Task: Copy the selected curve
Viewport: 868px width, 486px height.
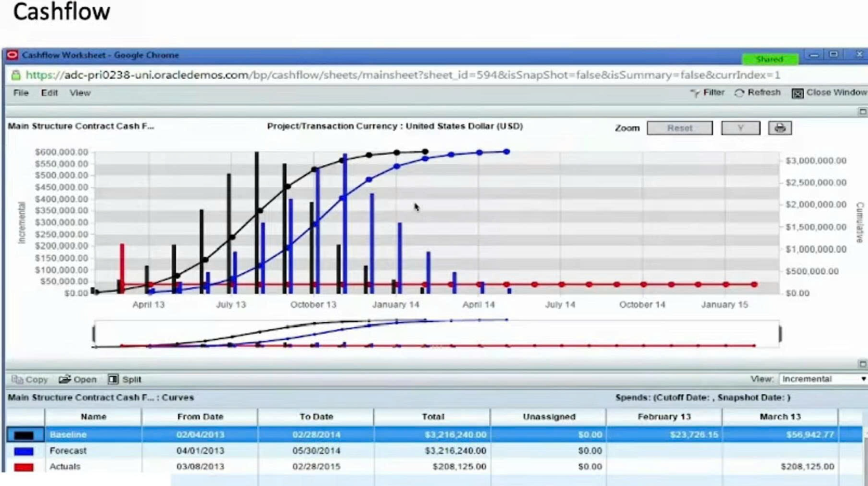Action: pyautogui.click(x=29, y=380)
